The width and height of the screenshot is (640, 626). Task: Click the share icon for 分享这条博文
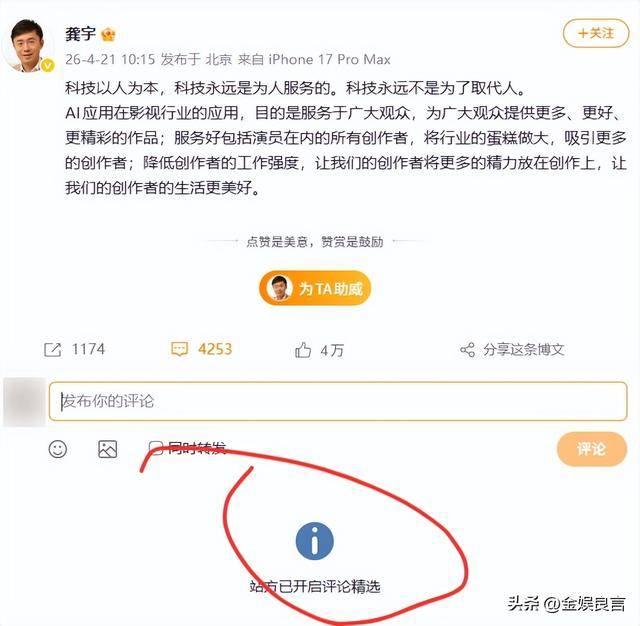[x=467, y=350]
